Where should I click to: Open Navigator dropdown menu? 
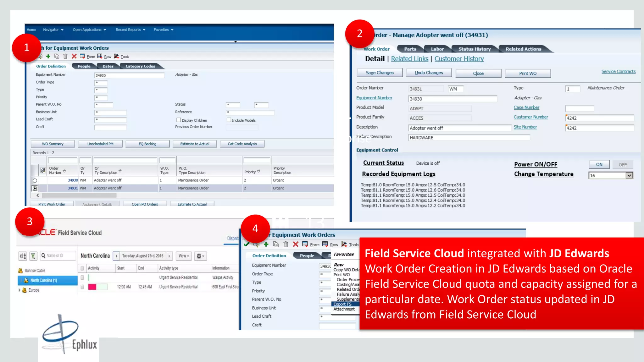pos(53,30)
